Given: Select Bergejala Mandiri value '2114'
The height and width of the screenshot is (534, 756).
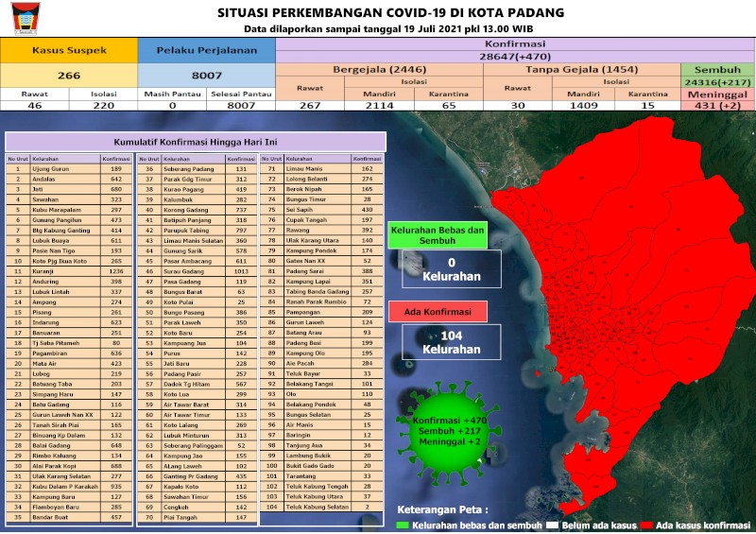Looking at the screenshot, I should 380,105.
